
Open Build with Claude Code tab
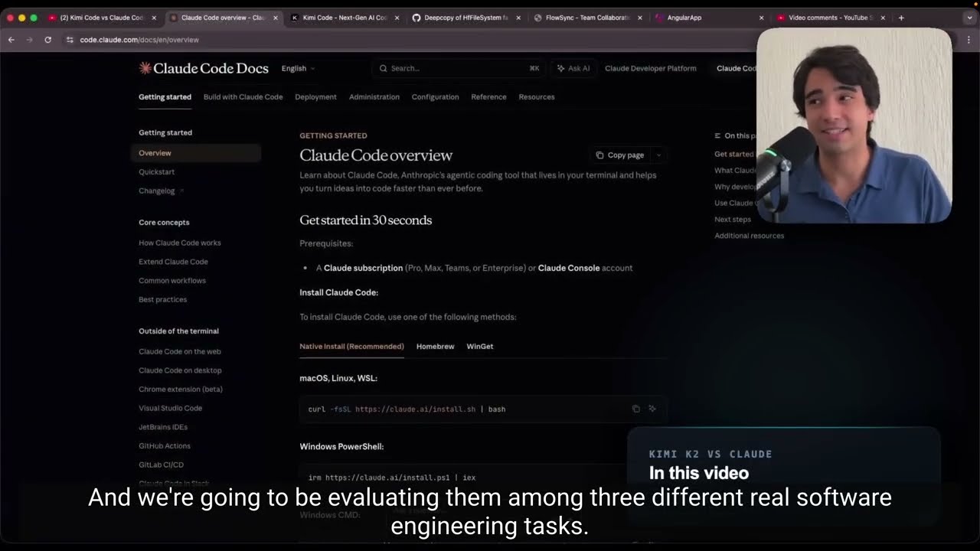click(243, 97)
